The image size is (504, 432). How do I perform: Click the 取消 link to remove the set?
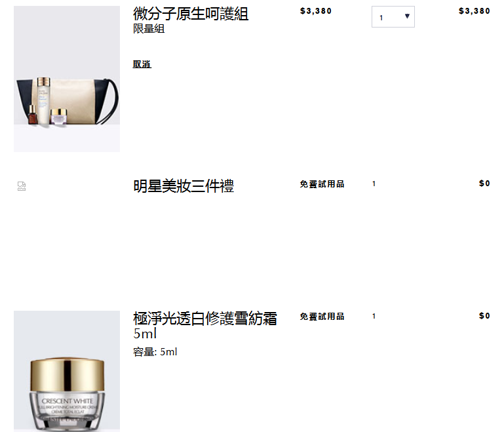coord(142,64)
